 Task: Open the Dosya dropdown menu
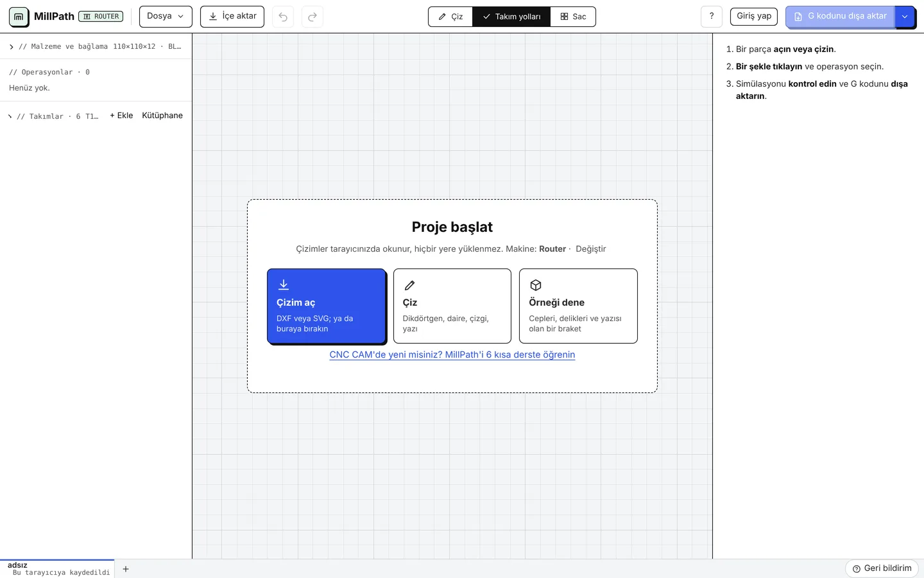click(166, 17)
